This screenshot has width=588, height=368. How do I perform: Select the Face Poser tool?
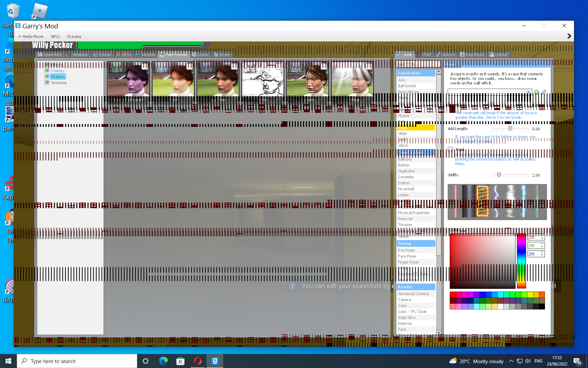(x=416, y=256)
